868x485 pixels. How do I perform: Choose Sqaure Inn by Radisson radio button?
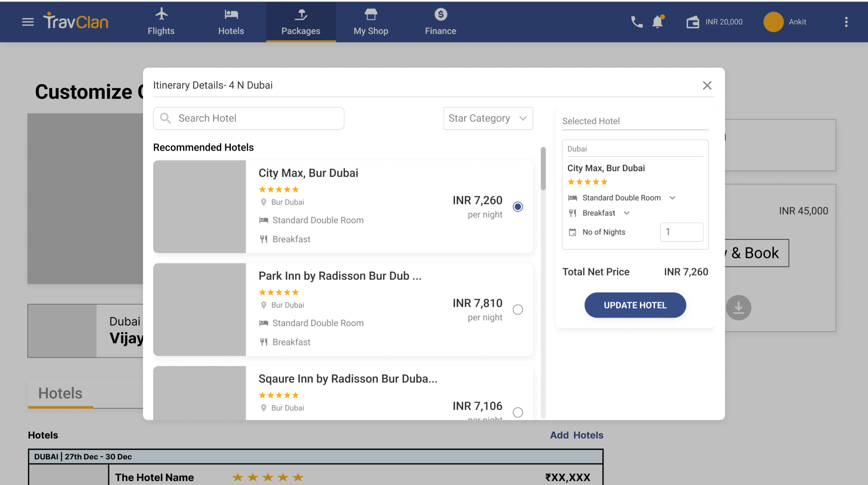pyautogui.click(x=518, y=413)
